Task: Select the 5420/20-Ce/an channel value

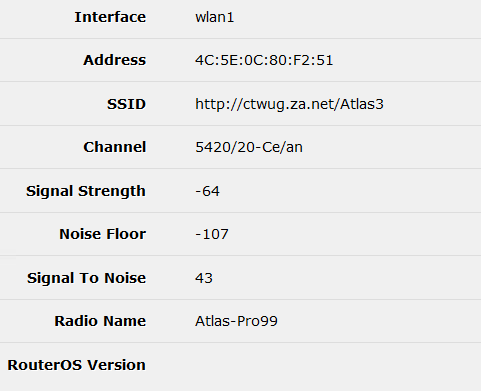Action: [x=249, y=147]
